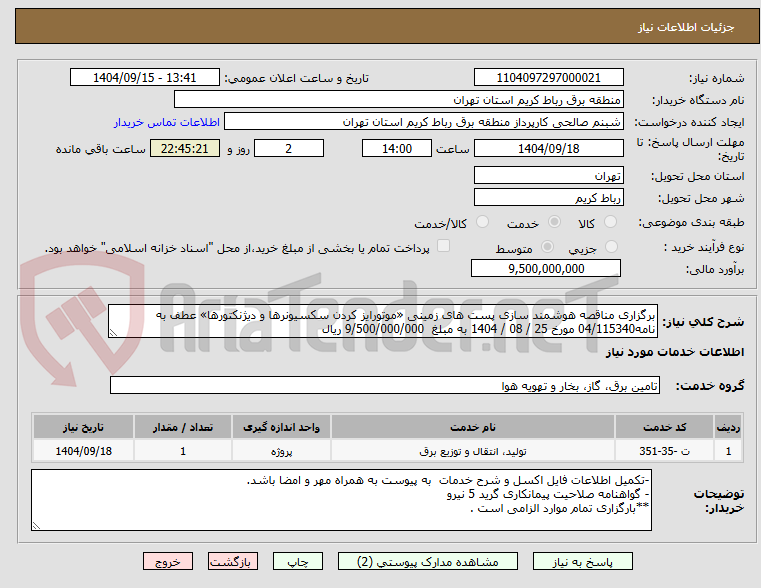
Task: Select the خدمت radio button
Action: tap(554, 222)
